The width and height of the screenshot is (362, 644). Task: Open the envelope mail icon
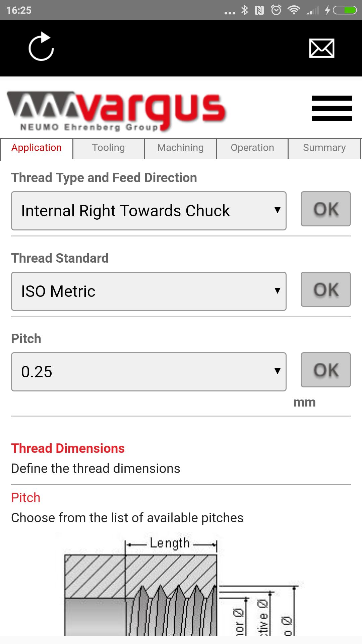click(x=321, y=48)
